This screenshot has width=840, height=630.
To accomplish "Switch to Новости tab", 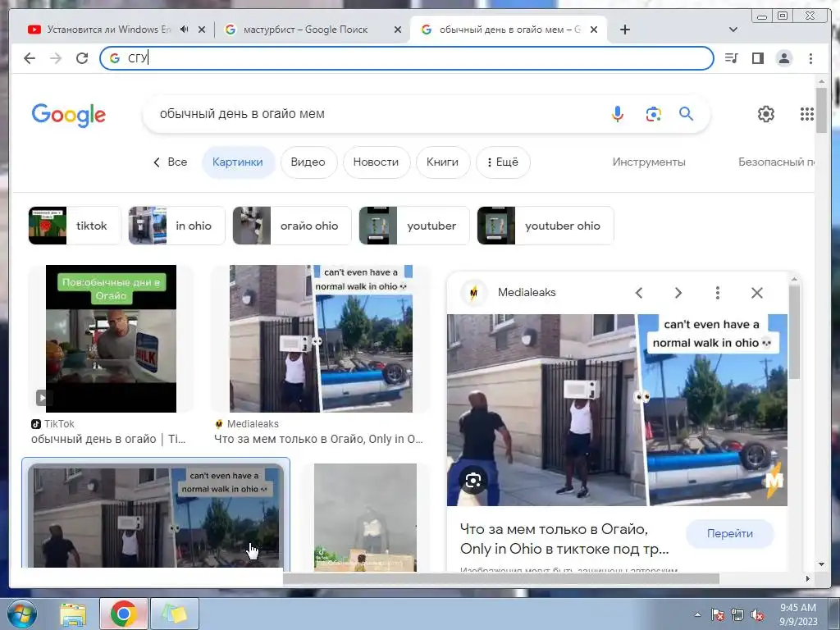I will click(x=376, y=162).
